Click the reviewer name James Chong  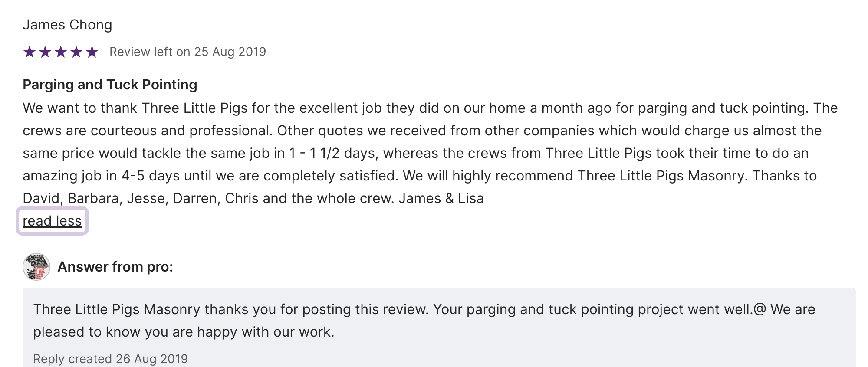tap(67, 25)
